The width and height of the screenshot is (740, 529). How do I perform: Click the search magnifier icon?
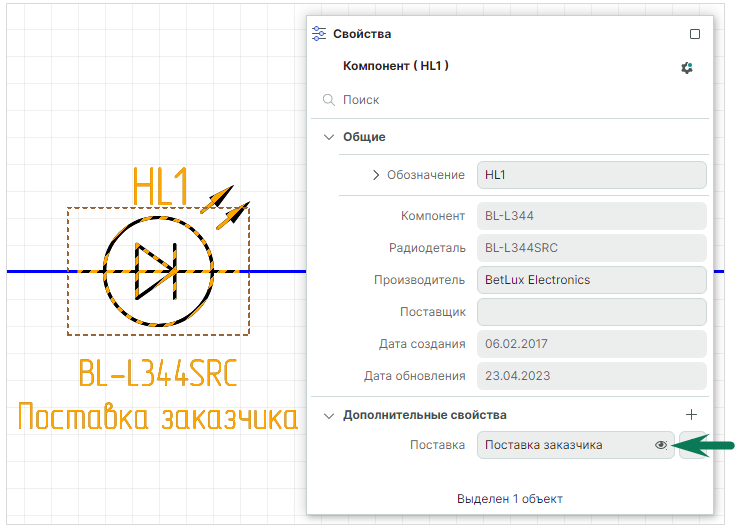328,100
